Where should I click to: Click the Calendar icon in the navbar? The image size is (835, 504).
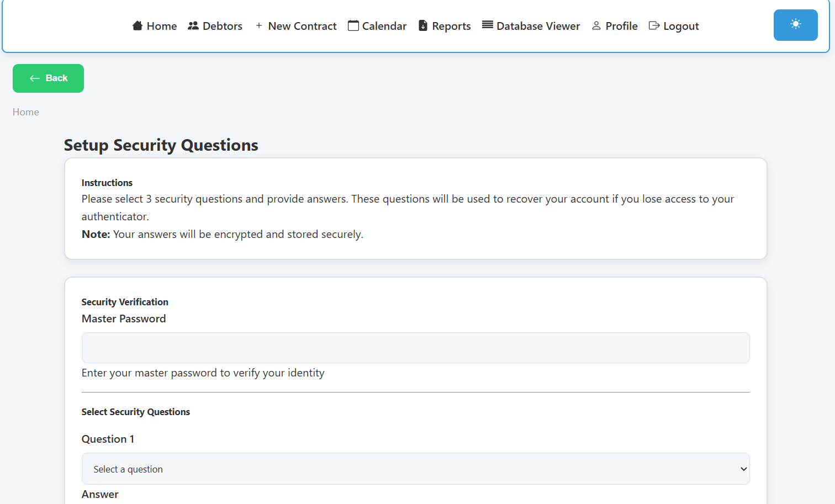click(353, 25)
